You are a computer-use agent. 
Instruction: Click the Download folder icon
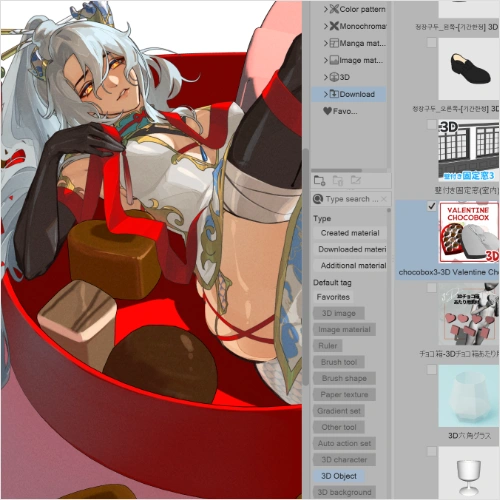tap(334, 94)
